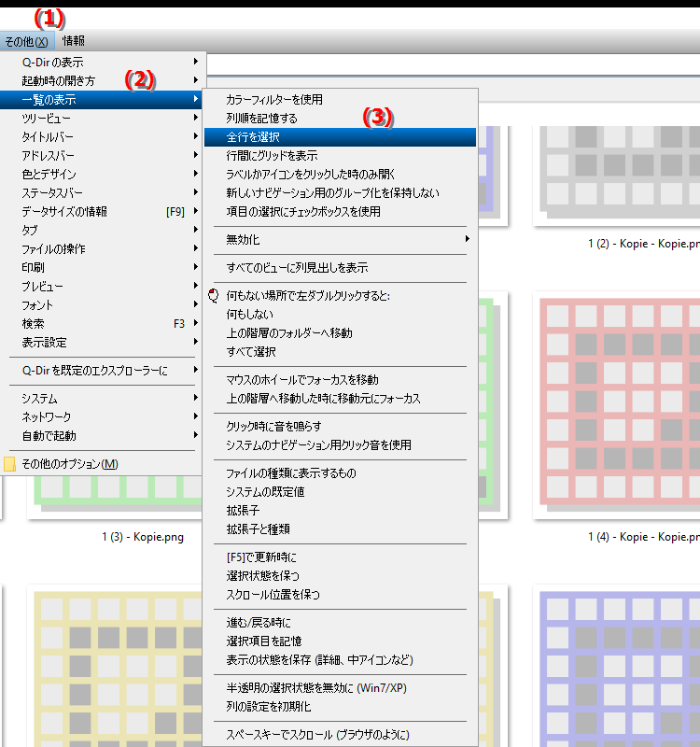This screenshot has height=747, width=700.
Task: Click 列の設定を初期化 entry
Action: [340, 707]
